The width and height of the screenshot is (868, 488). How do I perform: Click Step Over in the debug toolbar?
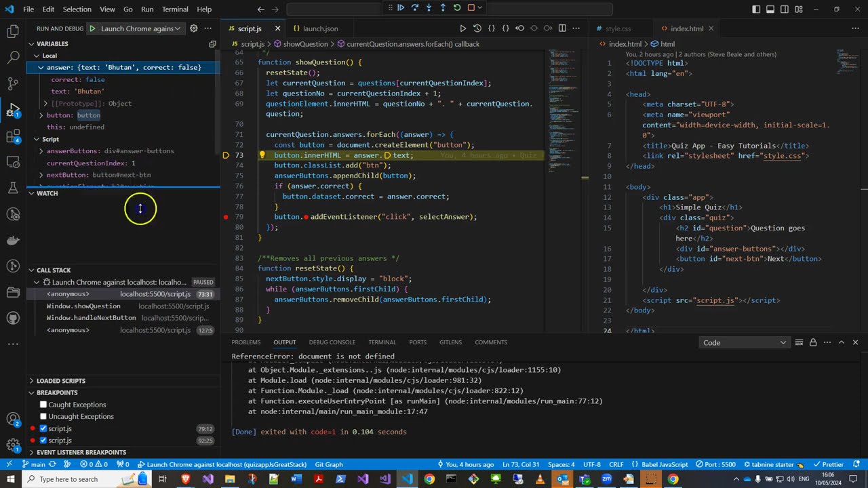[415, 8]
